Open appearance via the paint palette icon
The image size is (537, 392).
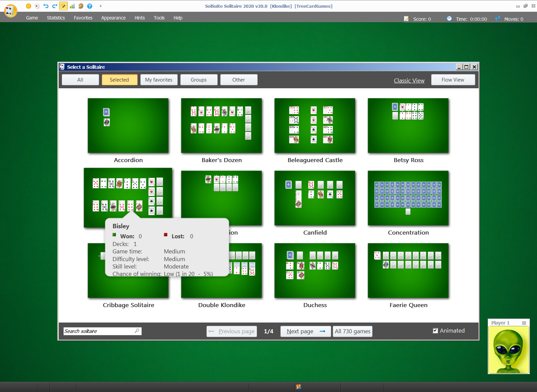[x=81, y=6]
